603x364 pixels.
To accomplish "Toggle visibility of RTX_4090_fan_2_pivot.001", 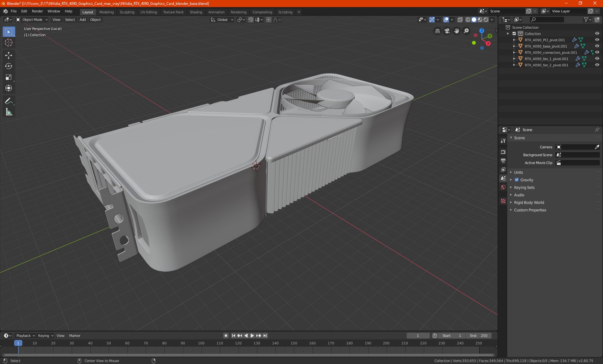I will point(597,65).
